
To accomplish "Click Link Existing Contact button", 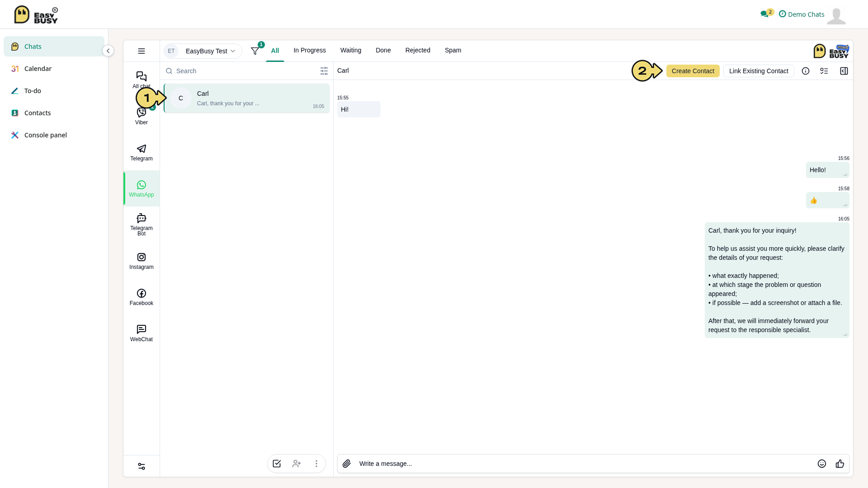I will pos(759,71).
